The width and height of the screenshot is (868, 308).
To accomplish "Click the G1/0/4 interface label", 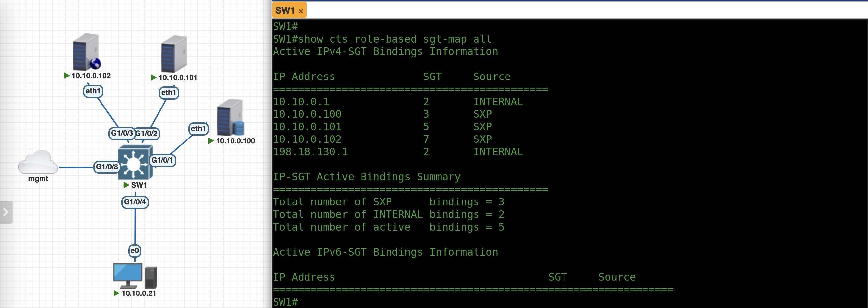I will (x=135, y=202).
